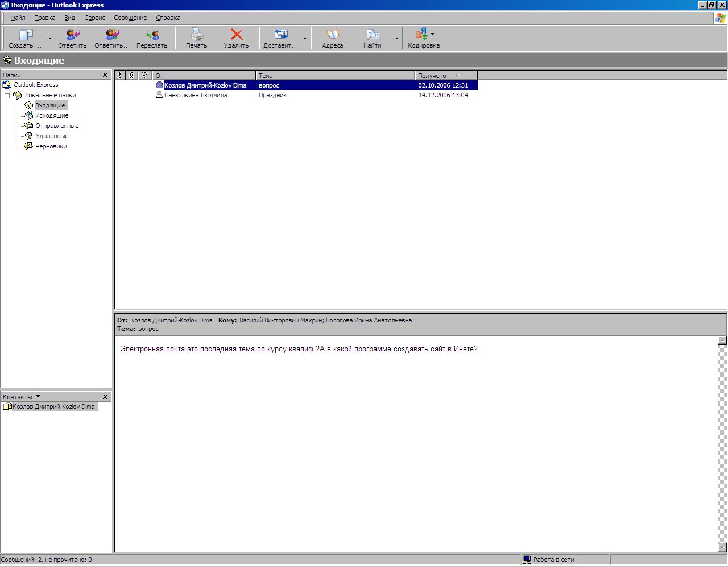The width and height of the screenshot is (728, 567).
Task: Click the Ответить всем (Reply all) icon
Action: (x=113, y=35)
